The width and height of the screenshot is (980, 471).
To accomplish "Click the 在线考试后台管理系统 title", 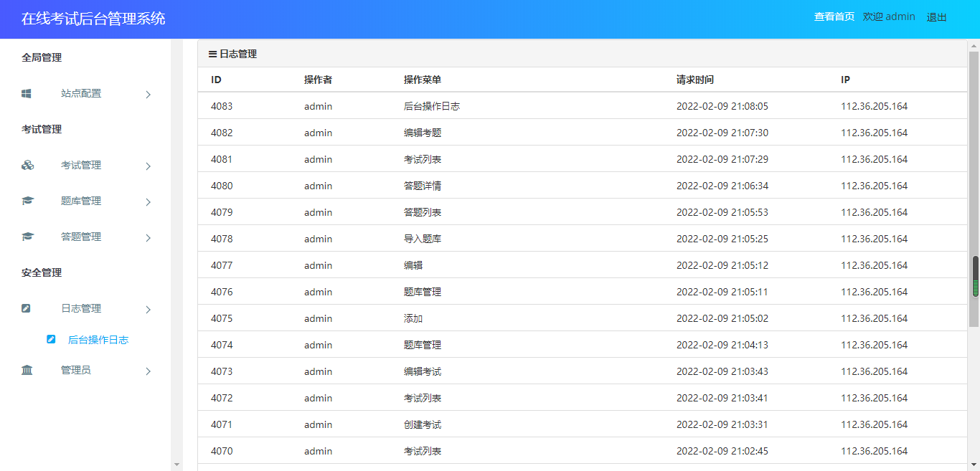I will click(93, 19).
